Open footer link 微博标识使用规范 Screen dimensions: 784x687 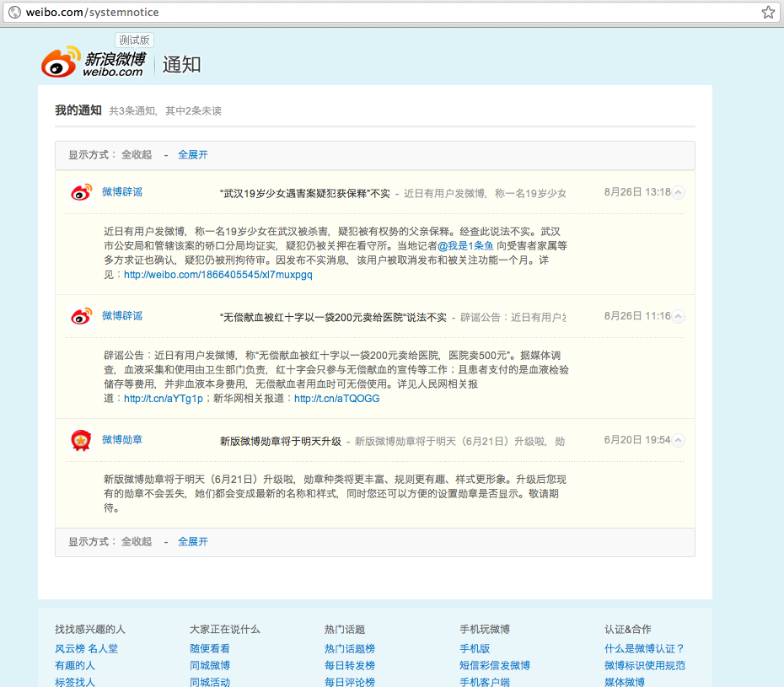pos(645,666)
